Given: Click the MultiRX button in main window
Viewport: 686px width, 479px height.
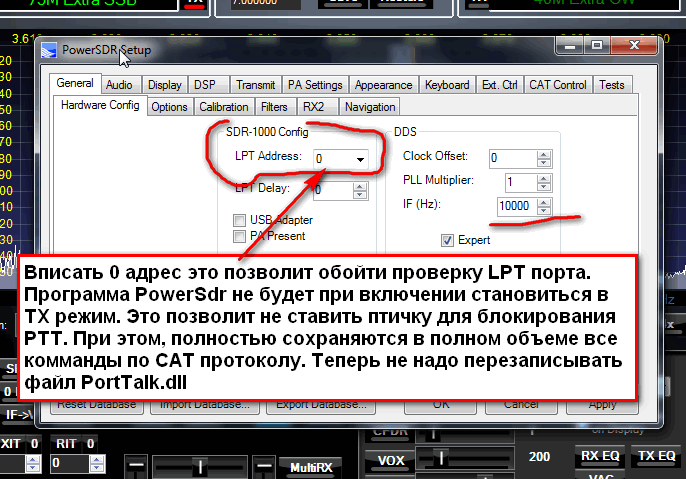Looking at the screenshot, I should click(311, 468).
